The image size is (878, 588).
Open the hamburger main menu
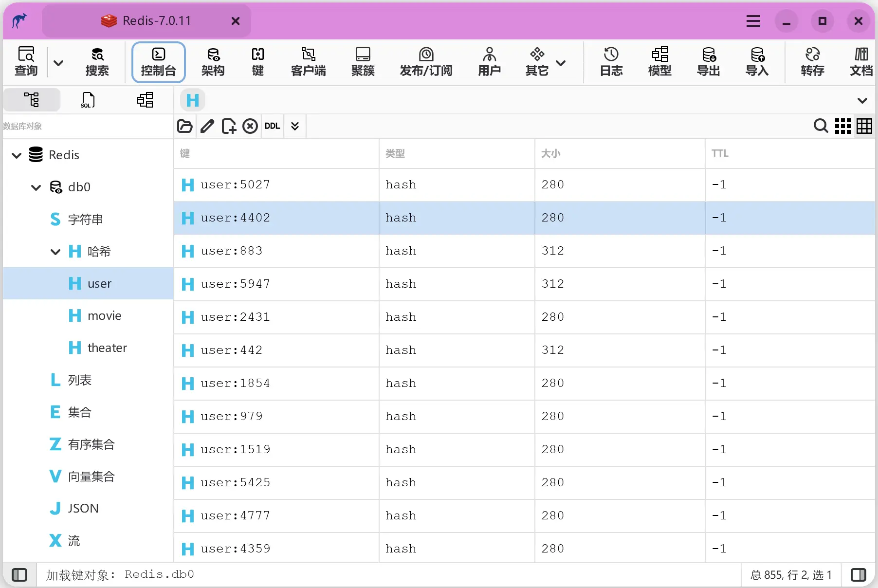coord(753,21)
